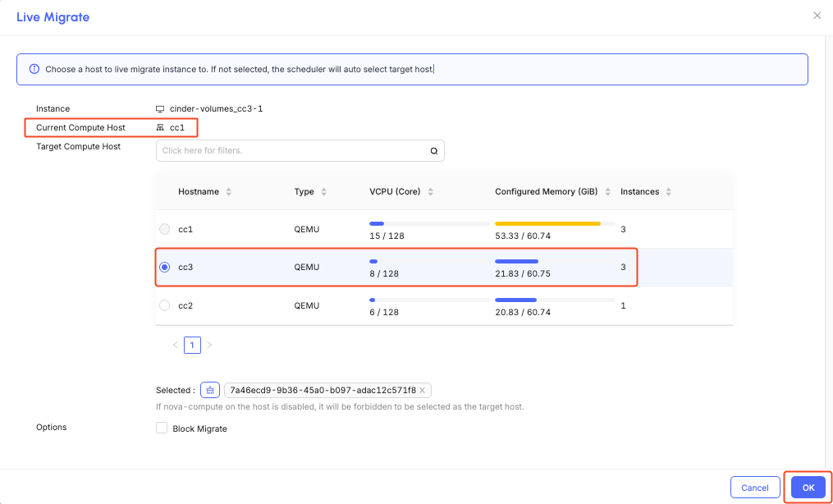The width and height of the screenshot is (833, 504).
Task: Click cc1 yellow memory usage bar
Action: (x=555, y=223)
